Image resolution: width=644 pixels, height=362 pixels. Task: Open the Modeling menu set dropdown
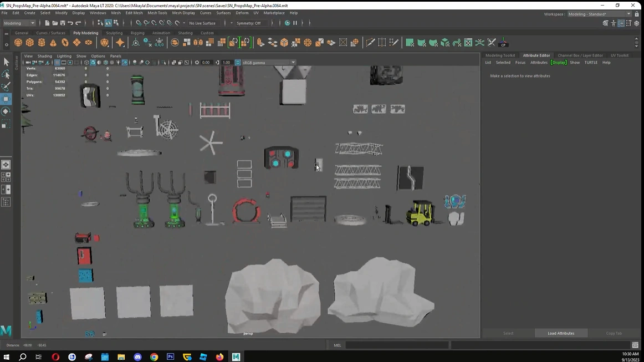tap(19, 23)
